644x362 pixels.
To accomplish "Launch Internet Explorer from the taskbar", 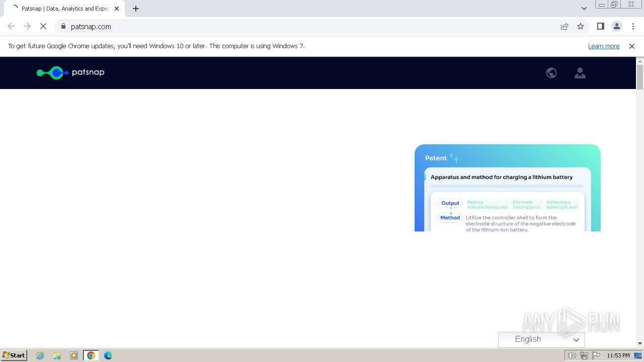I will click(40, 355).
